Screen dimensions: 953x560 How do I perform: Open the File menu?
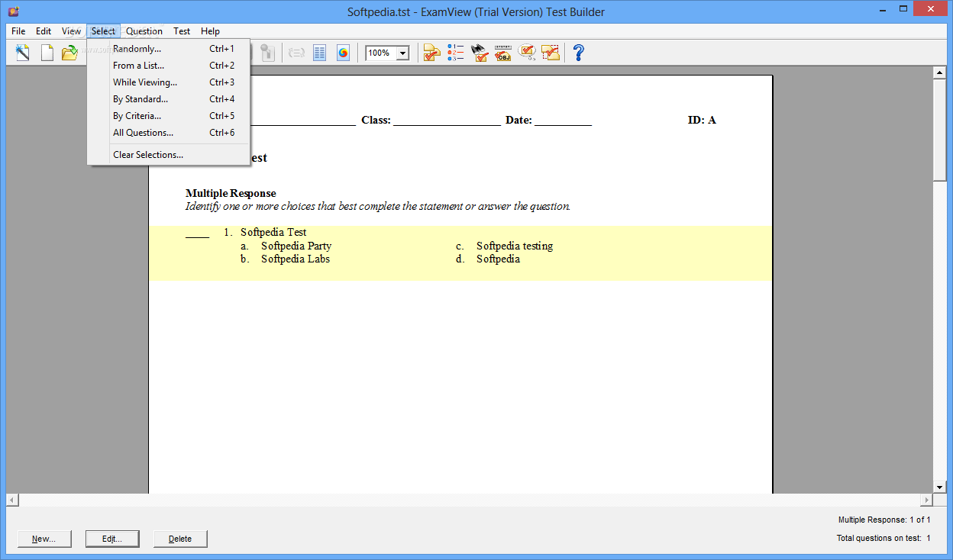[x=18, y=31]
